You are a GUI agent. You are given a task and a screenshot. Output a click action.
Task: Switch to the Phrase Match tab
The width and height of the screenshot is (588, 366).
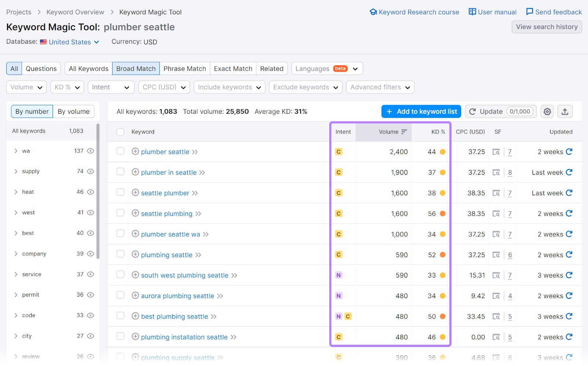[184, 68]
